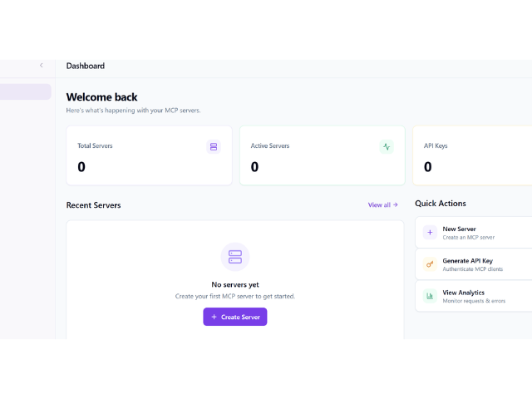
Task: Click the Active Servers pulse icon
Action: (x=387, y=146)
